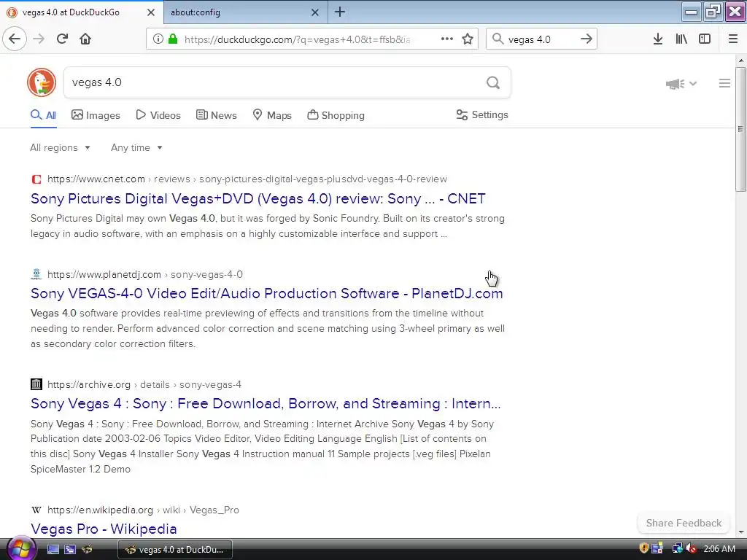
Task: Open the DuckDuckGo side menu icon
Action: coord(724,83)
